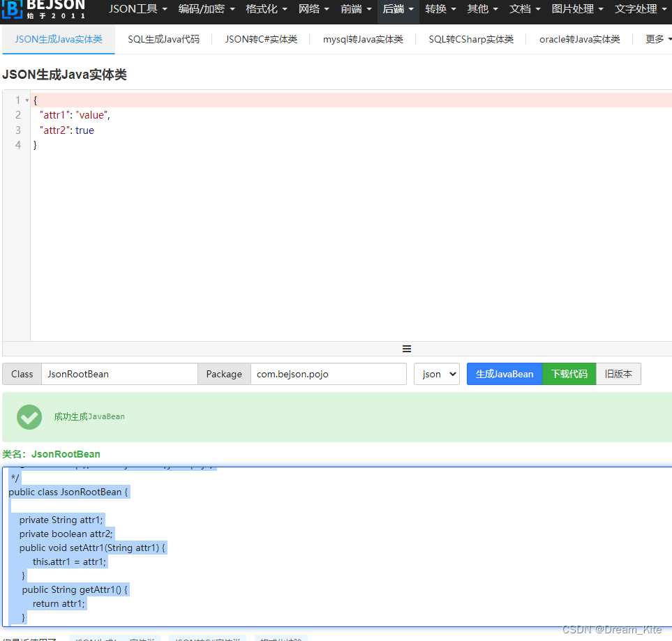This screenshot has width=672, height=641.
Task: Expand the 前端 menu
Action: [x=356, y=9]
